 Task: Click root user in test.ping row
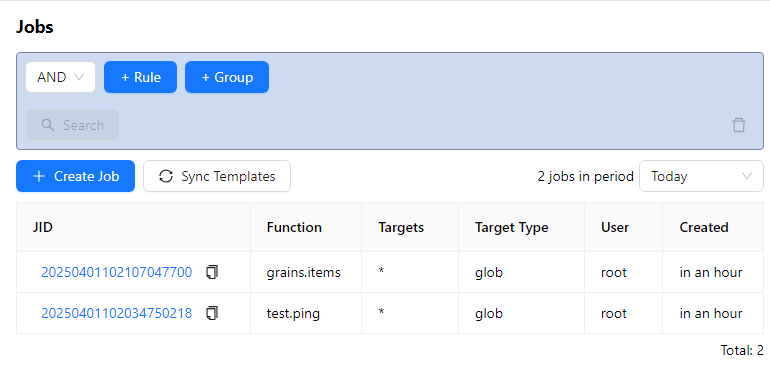[x=614, y=314]
